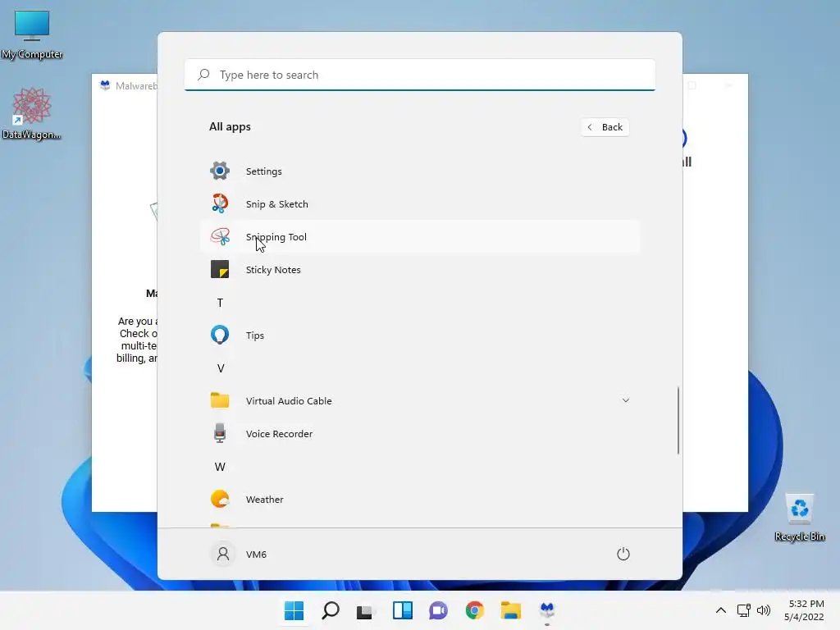The image size is (840, 630).
Task: Click the VM6 username text
Action: [256, 554]
